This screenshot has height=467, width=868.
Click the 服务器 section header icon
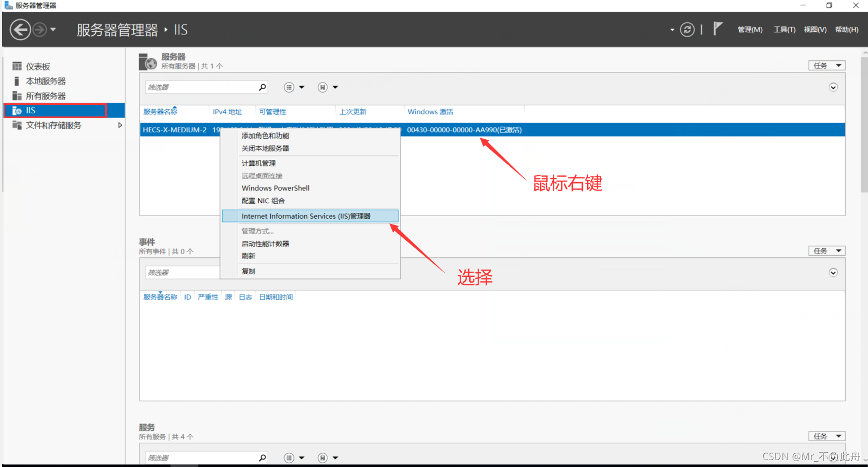(148, 61)
